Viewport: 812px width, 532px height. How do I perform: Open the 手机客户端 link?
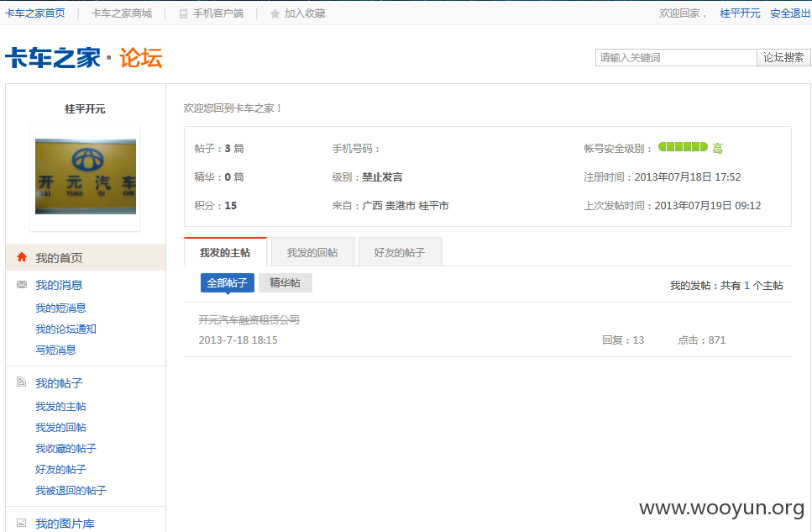click(218, 13)
